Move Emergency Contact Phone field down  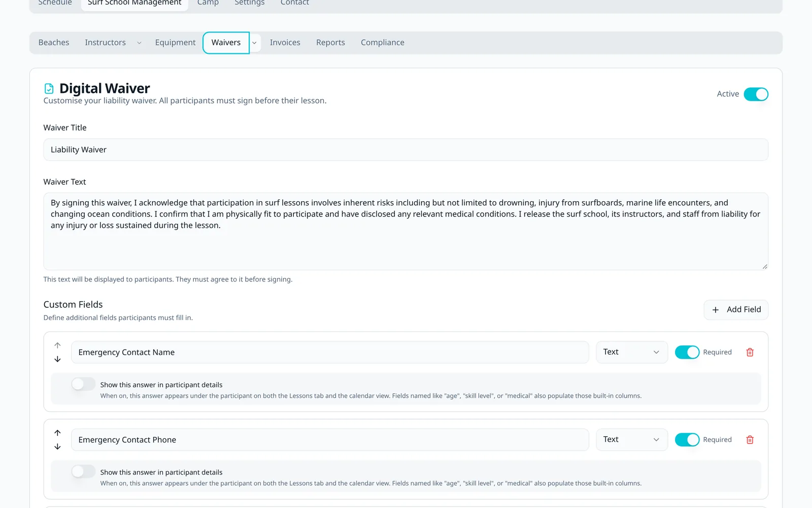(x=57, y=447)
